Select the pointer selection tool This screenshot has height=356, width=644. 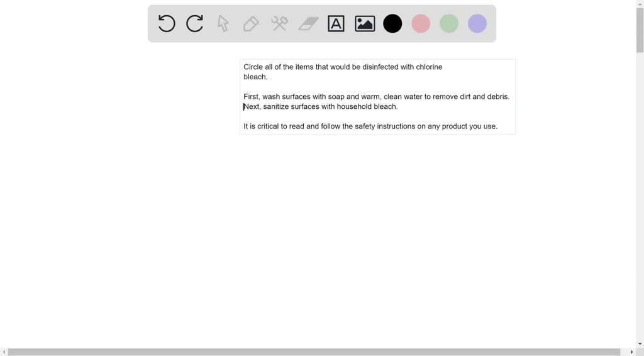[x=223, y=23]
